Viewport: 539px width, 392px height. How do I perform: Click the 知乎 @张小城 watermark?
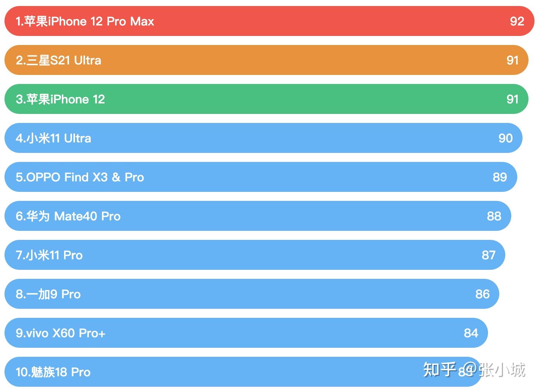click(474, 370)
